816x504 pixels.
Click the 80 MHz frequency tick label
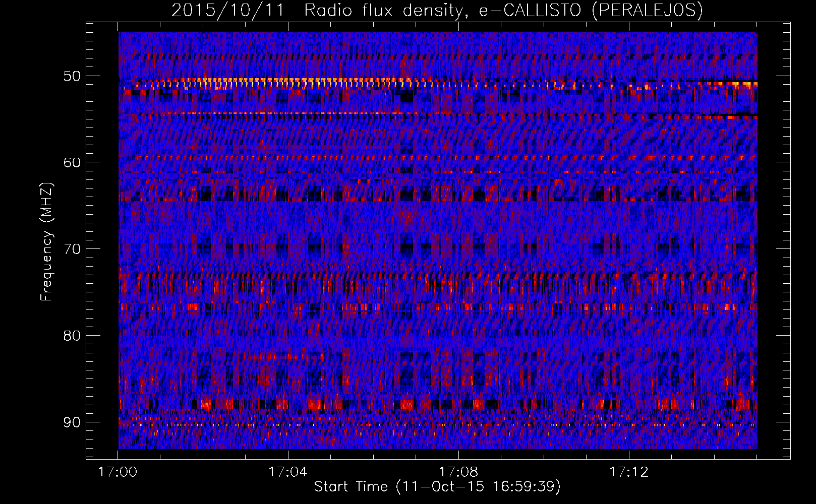[72, 336]
